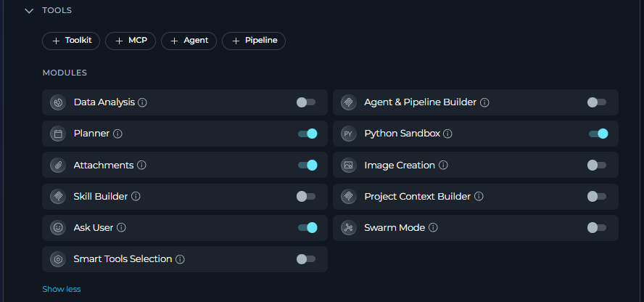Enable the Skill Builder toggle
The image size is (644, 302).
[306, 197]
